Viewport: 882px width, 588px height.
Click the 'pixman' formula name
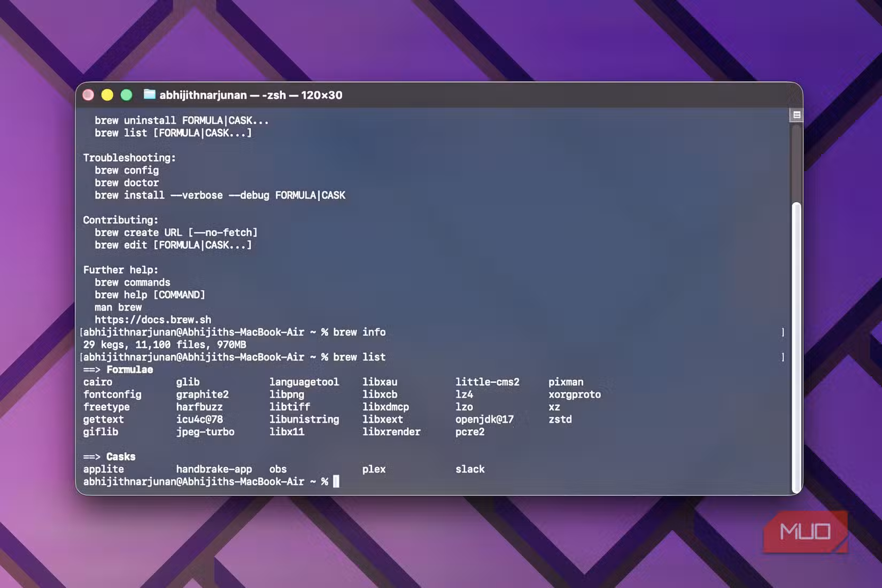pos(566,382)
